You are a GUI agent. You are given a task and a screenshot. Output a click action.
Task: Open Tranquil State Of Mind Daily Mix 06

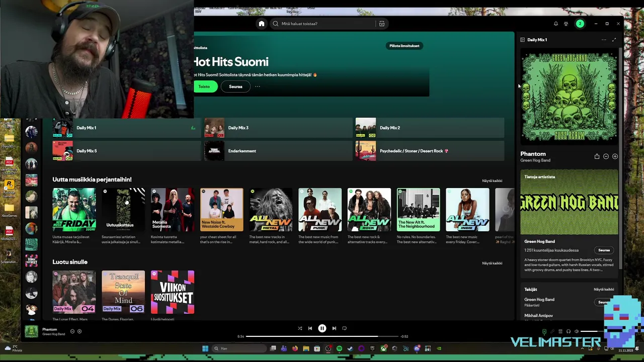[123, 292]
